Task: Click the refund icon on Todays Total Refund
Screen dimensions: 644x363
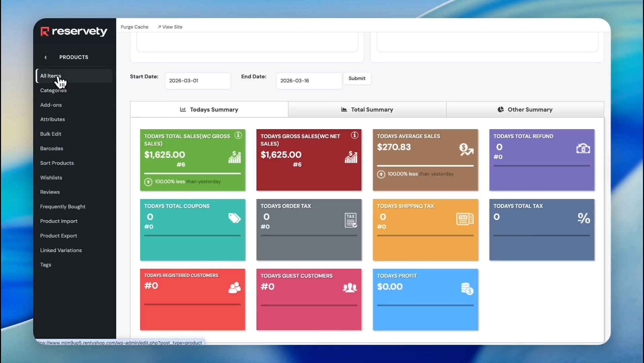Action: coord(583,148)
